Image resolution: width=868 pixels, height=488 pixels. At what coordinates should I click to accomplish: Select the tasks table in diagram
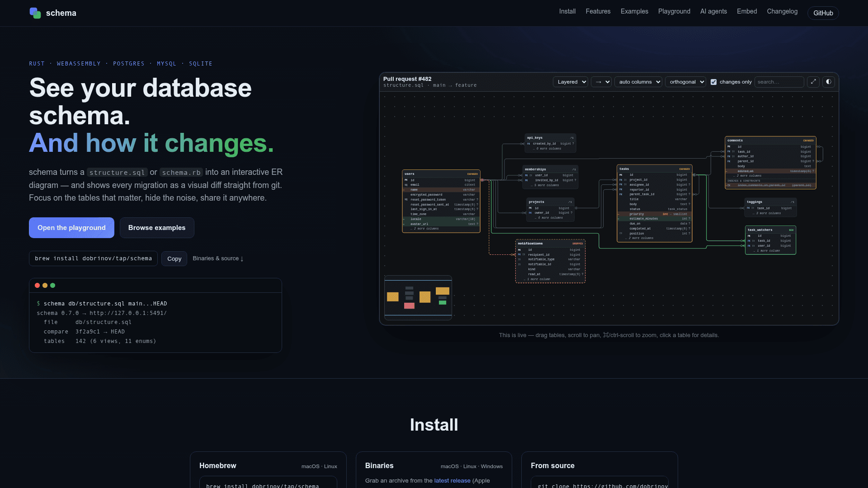(655, 203)
